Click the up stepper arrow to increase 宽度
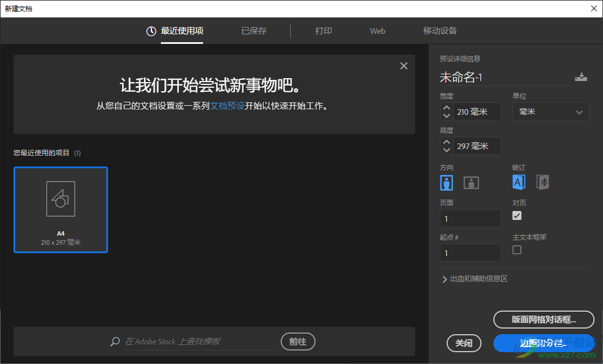This screenshot has height=364, width=603. (446, 108)
